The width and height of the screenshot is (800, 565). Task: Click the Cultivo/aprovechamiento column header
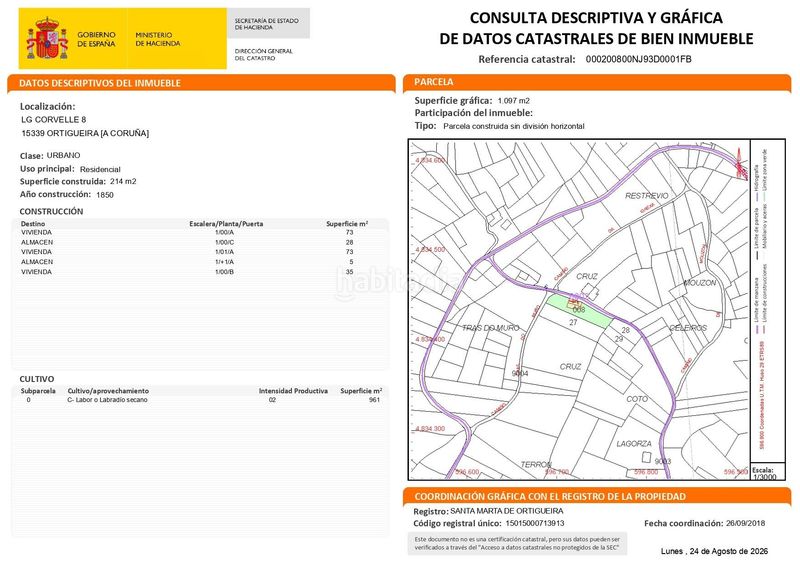pos(108,391)
